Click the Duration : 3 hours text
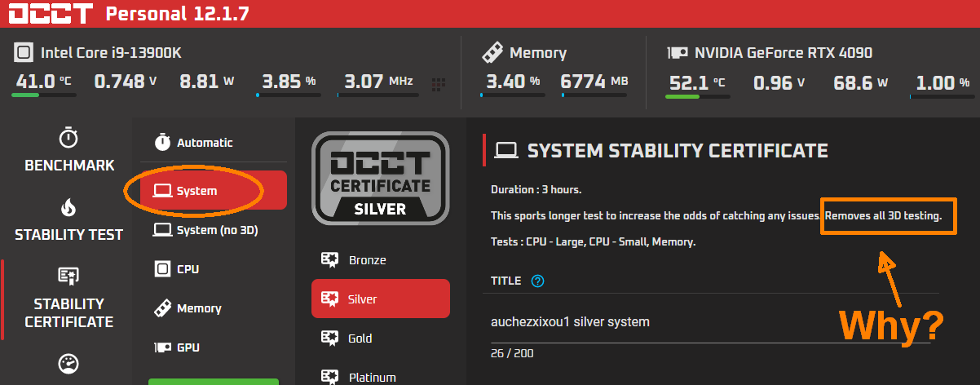The height and width of the screenshot is (385, 980). pyautogui.click(x=536, y=190)
